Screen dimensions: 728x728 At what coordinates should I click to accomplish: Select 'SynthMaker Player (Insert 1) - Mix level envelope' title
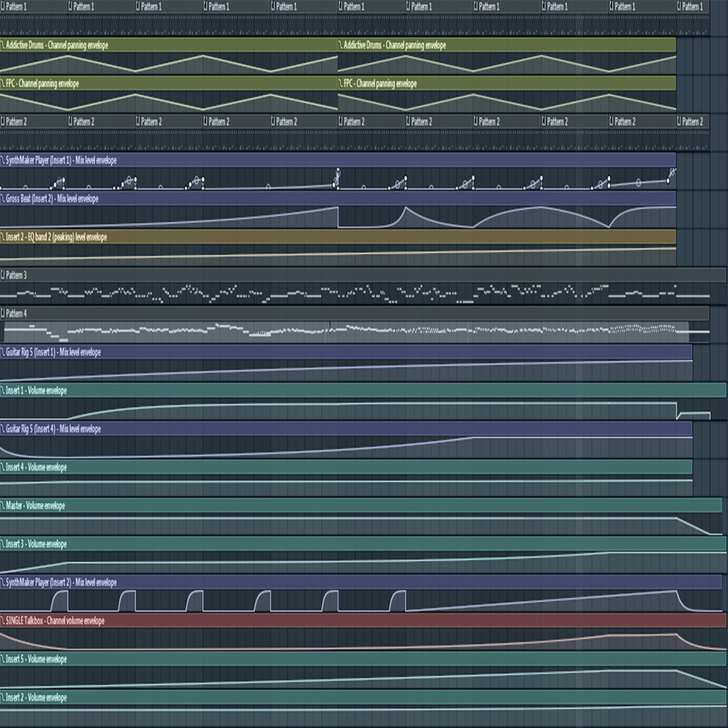[x=61, y=160]
